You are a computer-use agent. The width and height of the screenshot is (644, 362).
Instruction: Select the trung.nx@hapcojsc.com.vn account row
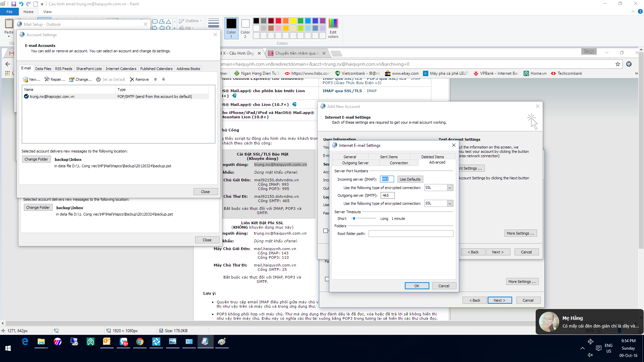click(x=116, y=97)
